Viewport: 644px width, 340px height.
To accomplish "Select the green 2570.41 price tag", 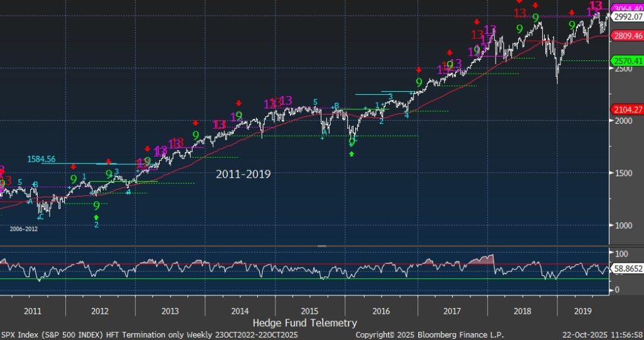I will (x=627, y=61).
